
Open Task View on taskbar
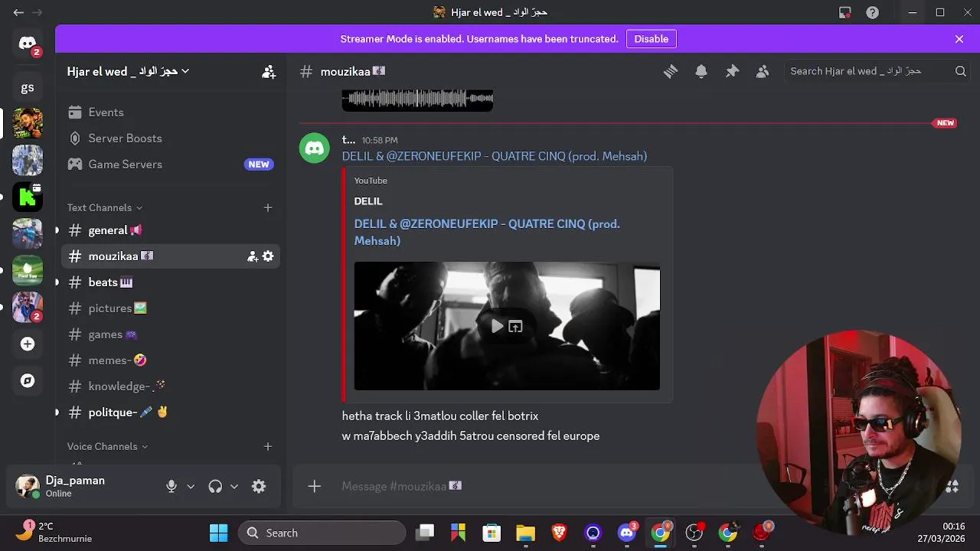[425, 533]
